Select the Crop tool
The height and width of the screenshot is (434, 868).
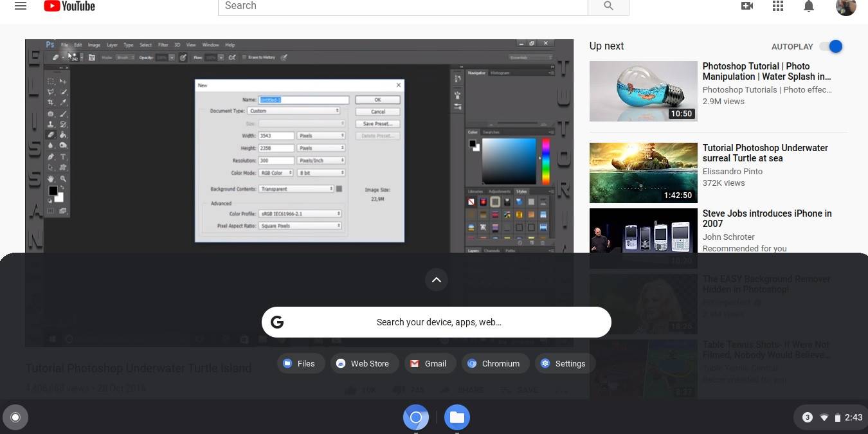pyautogui.click(x=51, y=104)
